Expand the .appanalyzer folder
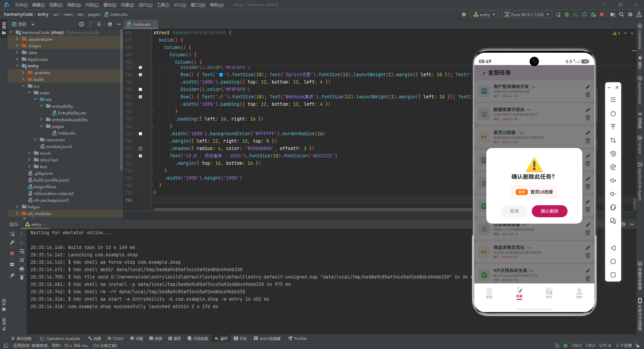644x349 pixels. pyautogui.click(x=17, y=39)
